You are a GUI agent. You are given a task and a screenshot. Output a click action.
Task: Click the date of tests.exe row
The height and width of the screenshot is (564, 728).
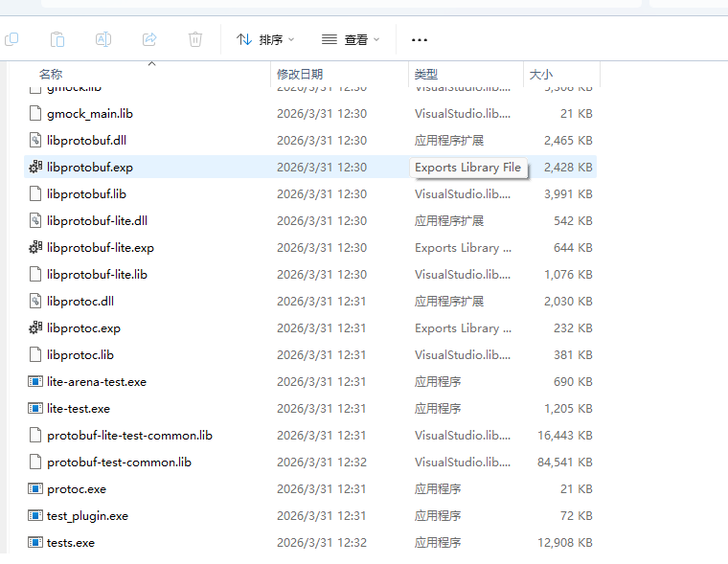[x=322, y=543]
